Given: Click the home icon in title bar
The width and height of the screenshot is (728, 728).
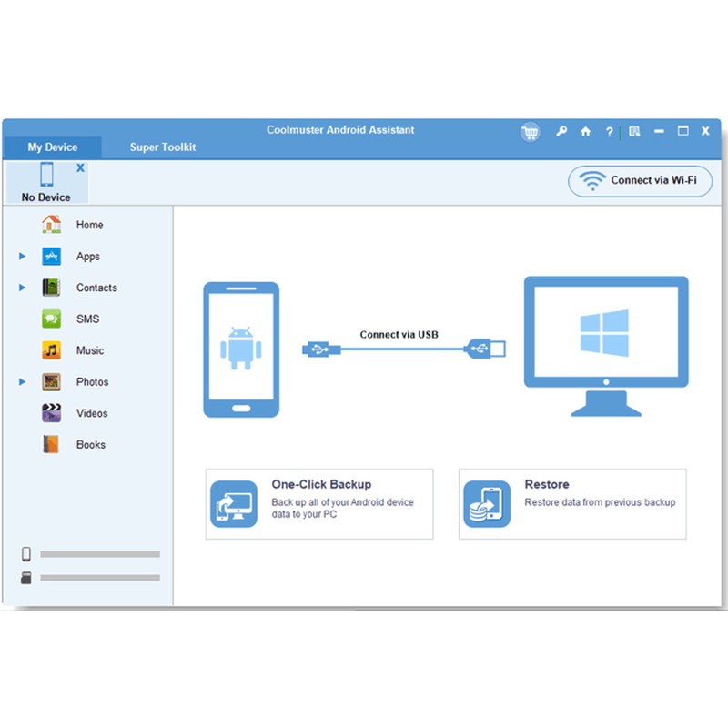Looking at the screenshot, I should tap(586, 132).
